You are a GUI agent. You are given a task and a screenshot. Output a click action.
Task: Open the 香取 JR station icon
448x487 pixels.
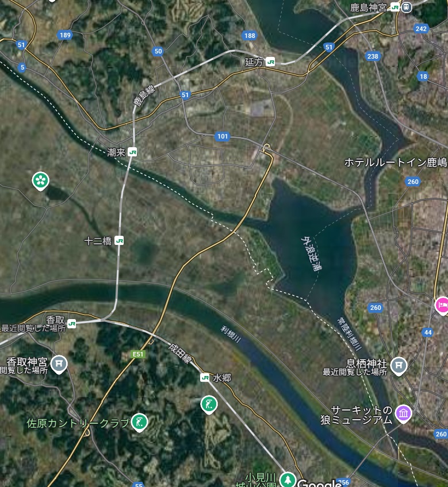pyautogui.click(x=72, y=324)
